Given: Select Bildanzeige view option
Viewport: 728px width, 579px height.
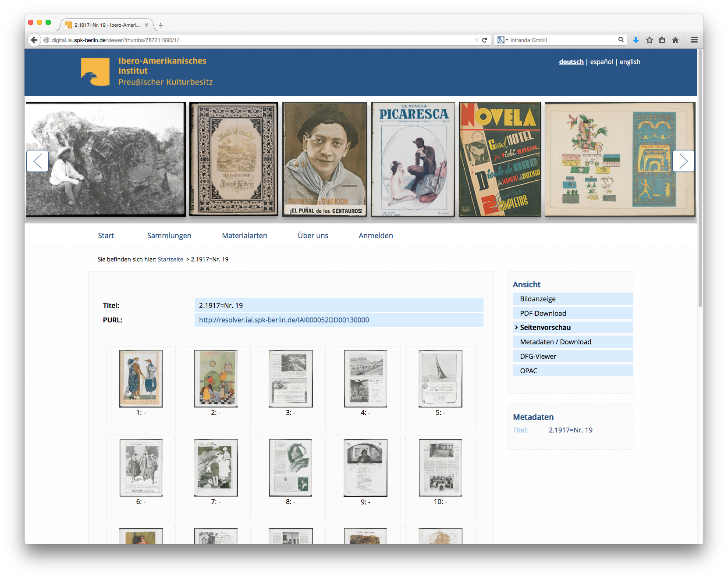Looking at the screenshot, I should [572, 299].
